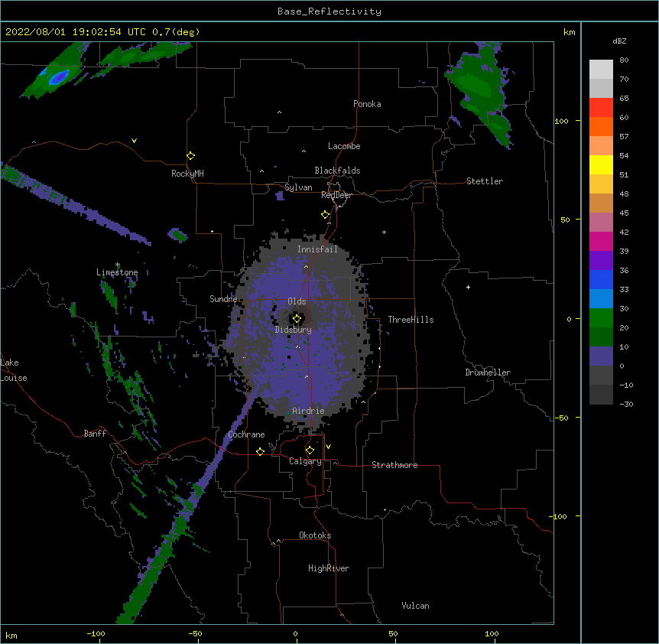
Task: Click the green echo band north of Stettler
Action: [x=481, y=95]
